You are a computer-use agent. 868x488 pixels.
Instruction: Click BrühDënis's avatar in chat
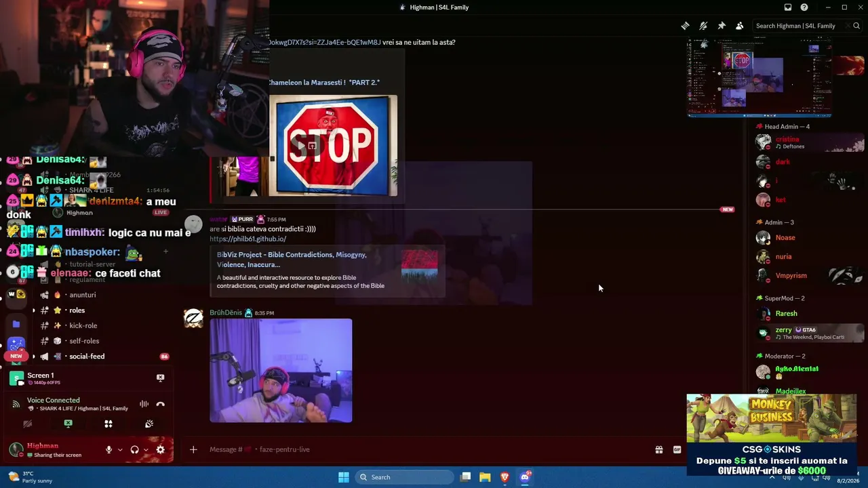click(x=193, y=319)
